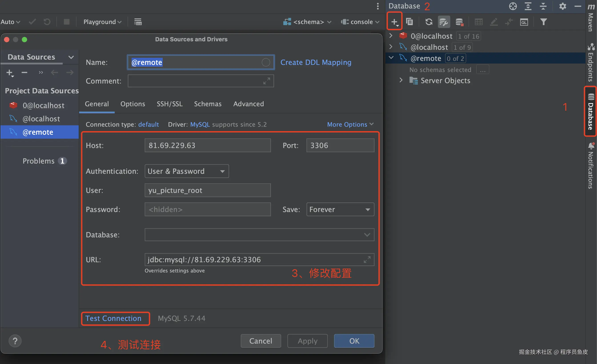Click the data source color circle in the Name field
The height and width of the screenshot is (364, 597).
pyautogui.click(x=266, y=62)
